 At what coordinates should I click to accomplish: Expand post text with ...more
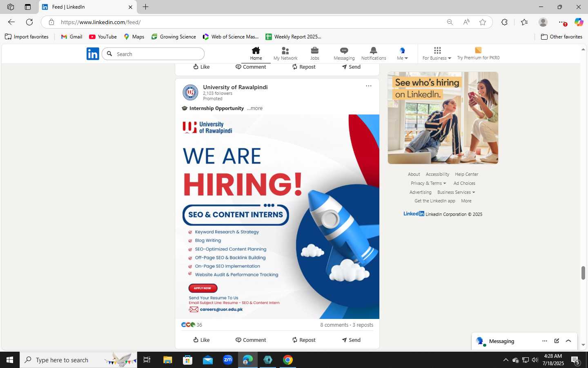[x=255, y=108]
